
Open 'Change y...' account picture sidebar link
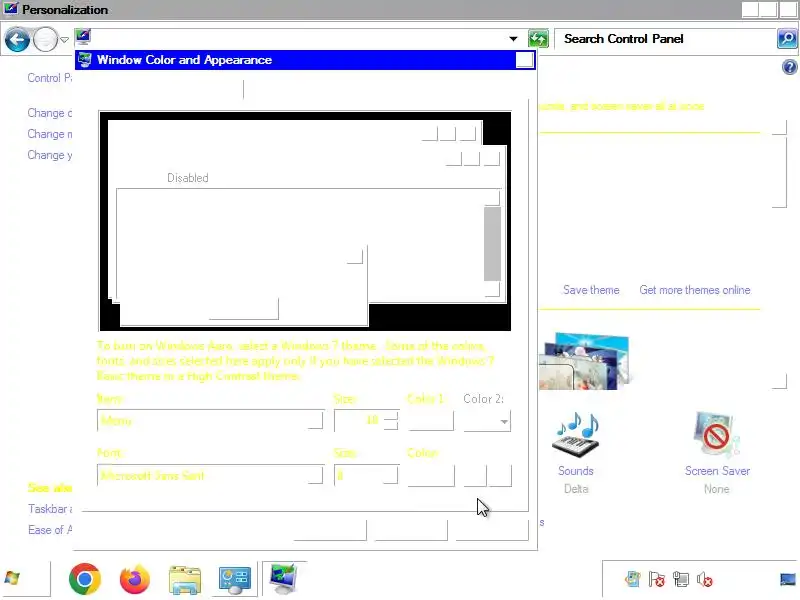click(x=49, y=155)
